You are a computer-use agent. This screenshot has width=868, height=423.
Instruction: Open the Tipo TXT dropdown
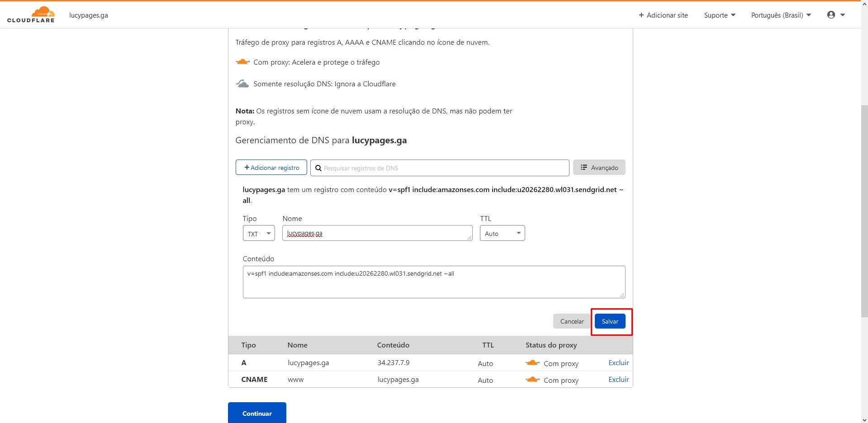pos(259,233)
